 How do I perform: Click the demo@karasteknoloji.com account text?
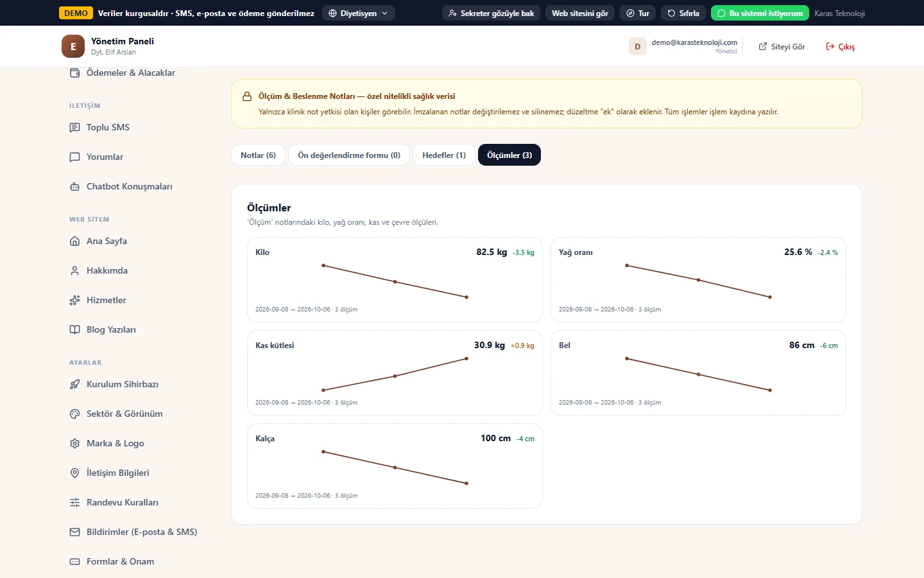pyautogui.click(x=694, y=42)
